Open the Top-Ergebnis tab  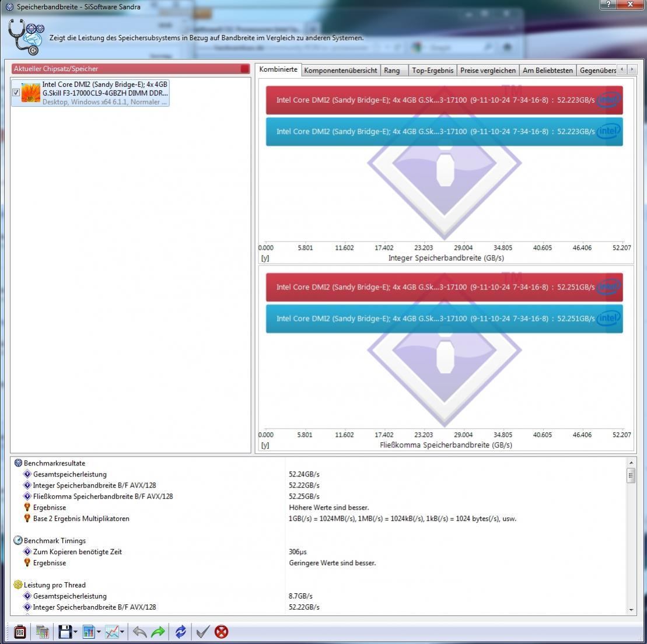pos(432,71)
